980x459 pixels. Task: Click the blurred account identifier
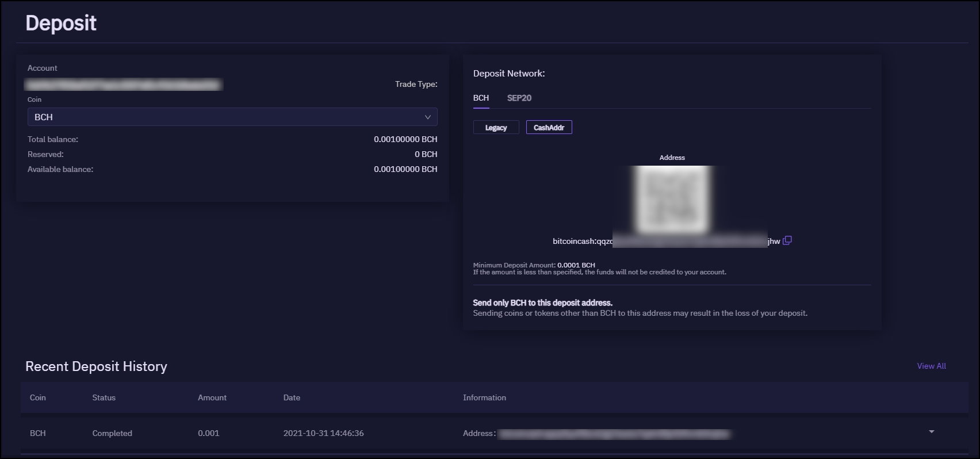pyautogui.click(x=124, y=85)
